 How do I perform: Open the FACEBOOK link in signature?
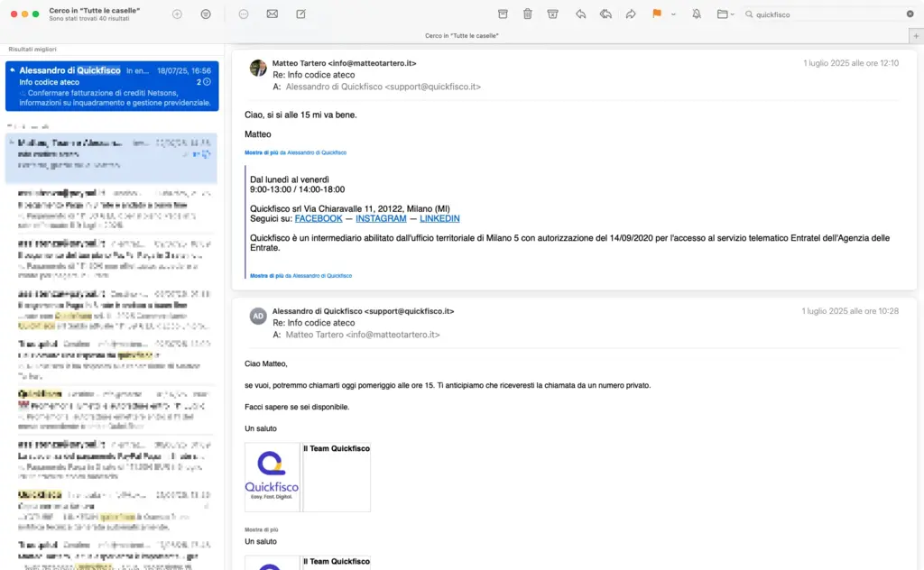point(319,218)
